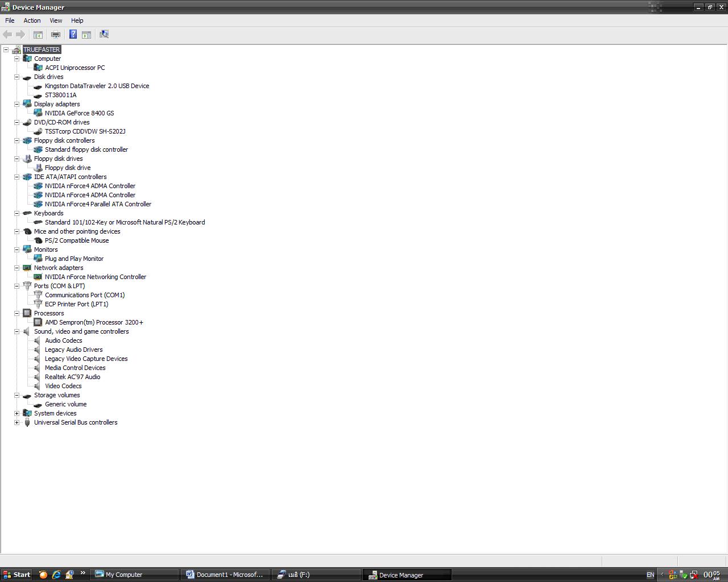Screen dimensions: 728x582
Task: Click the Start button
Action: coord(16,575)
